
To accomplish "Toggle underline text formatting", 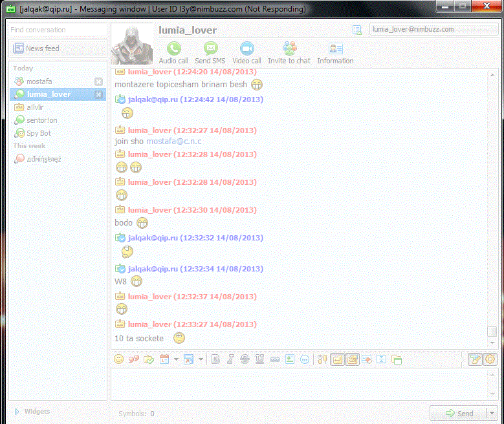I will pos(259,359).
